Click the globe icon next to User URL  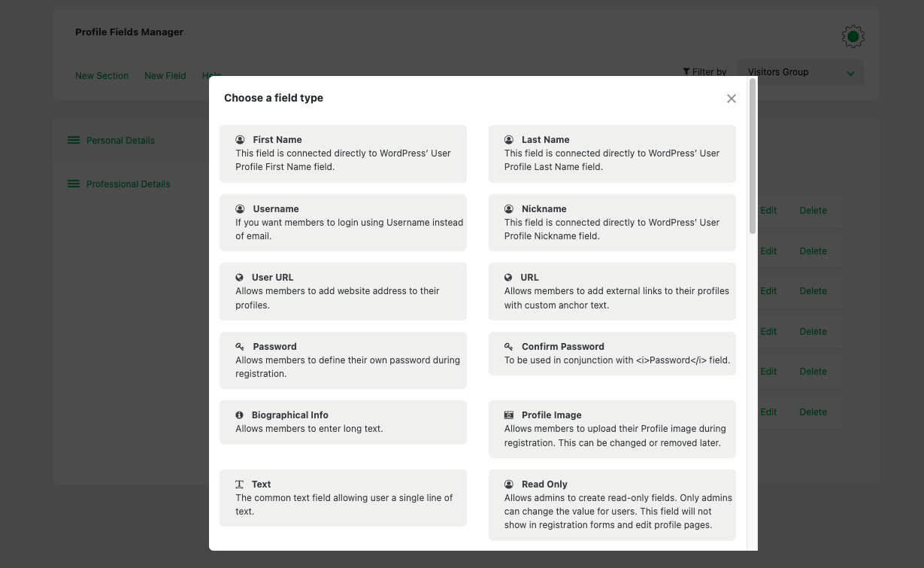[239, 278]
